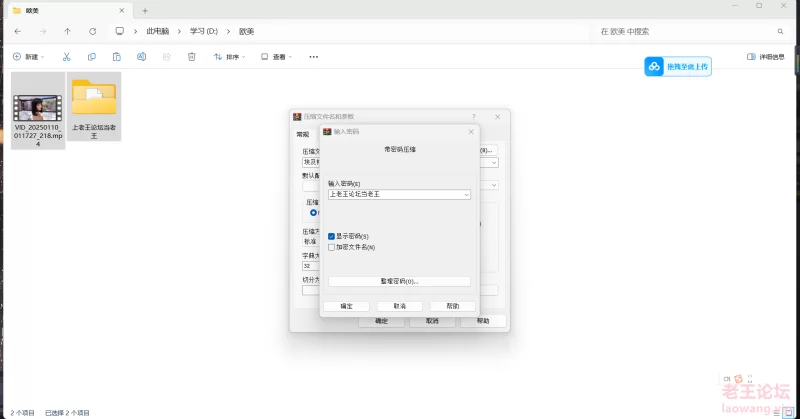Click 取消 in the archive parameters window
This screenshot has width=800, height=419.
[432, 322]
